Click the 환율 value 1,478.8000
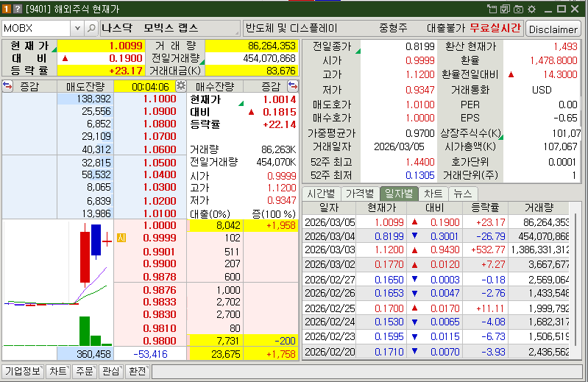The width and height of the screenshot is (588, 382). 553,60
